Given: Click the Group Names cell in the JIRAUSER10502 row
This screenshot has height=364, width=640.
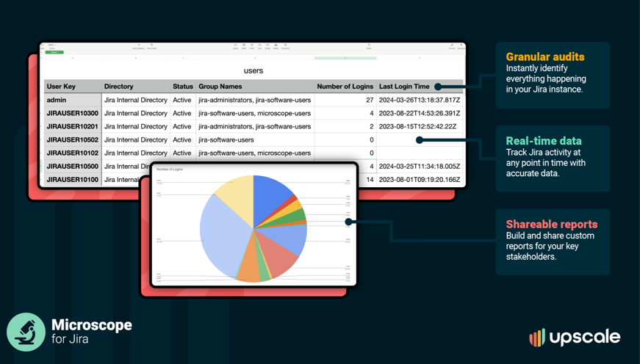Looking at the screenshot, I should click(255, 140).
